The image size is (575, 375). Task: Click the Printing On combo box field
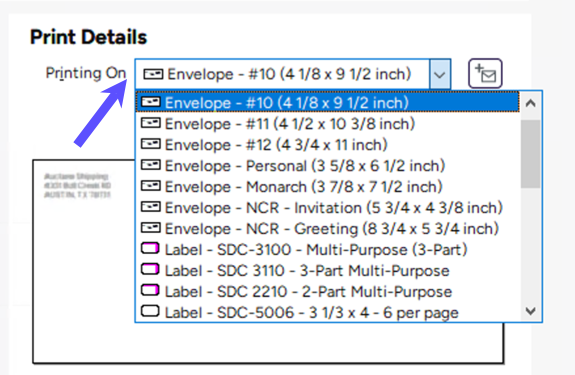[293, 74]
